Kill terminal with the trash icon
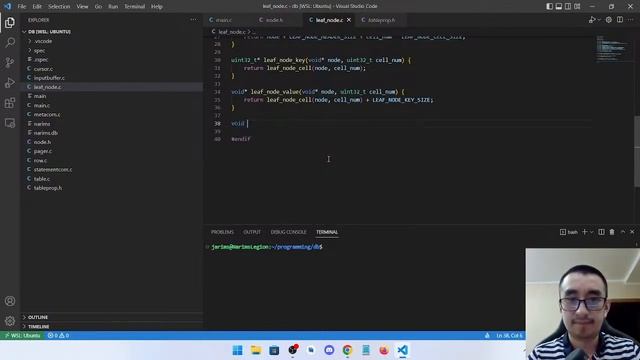 click(612, 232)
